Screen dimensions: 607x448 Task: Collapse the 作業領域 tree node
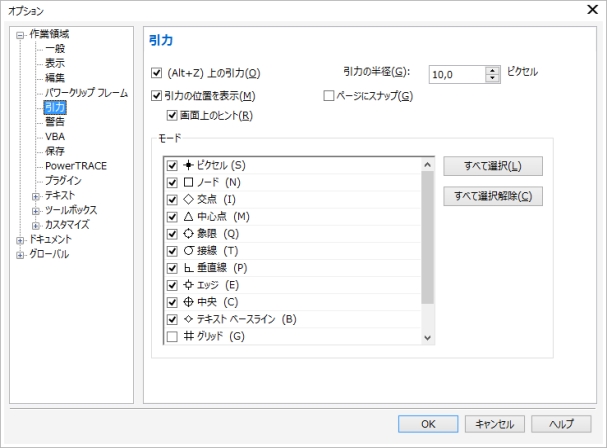click(x=19, y=33)
